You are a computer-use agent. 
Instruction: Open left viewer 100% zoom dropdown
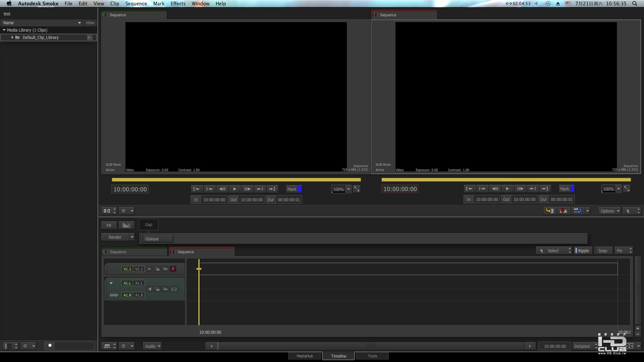[x=348, y=189]
